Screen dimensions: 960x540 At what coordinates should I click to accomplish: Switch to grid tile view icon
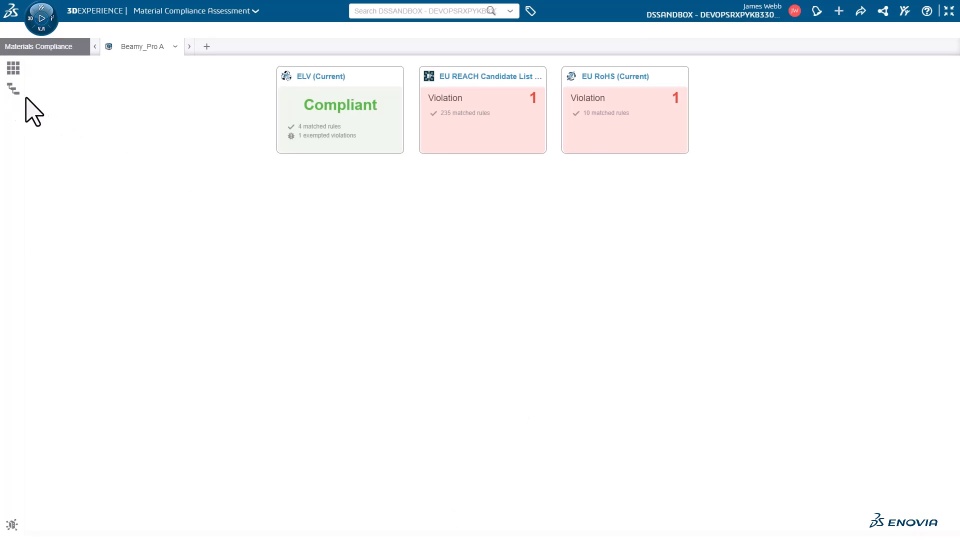coord(13,68)
